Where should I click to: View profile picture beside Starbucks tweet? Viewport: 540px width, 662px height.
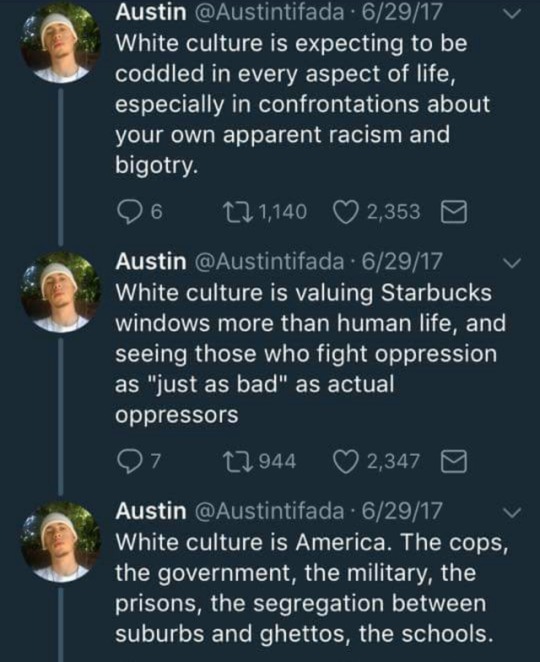[61, 292]
